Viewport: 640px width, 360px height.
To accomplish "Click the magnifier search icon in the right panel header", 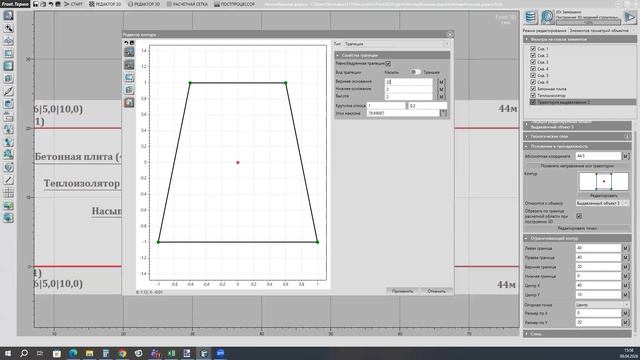I will (x=547, y=17).
